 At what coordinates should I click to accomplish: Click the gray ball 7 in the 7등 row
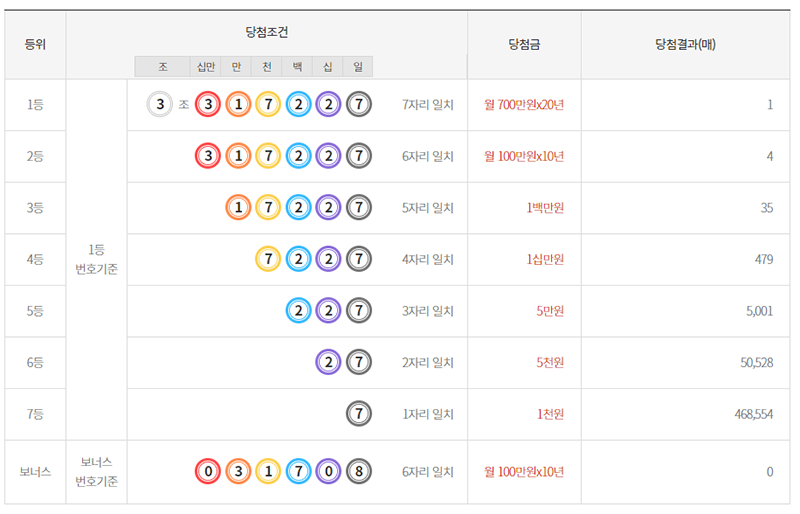pyautogui.click(x=359, y=414)
